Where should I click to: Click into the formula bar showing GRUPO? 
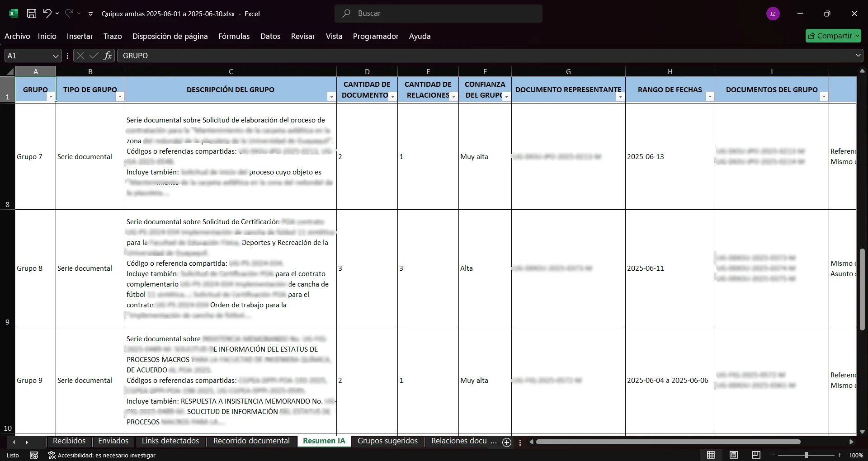coord(486,56)
